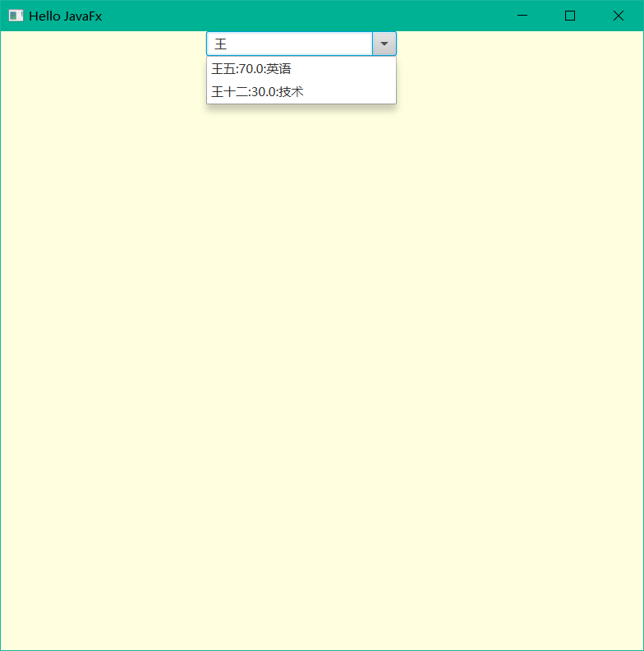Select the 王五:70.0:英语 list item
Screen dimensions: 644x651
pos(301,68)
